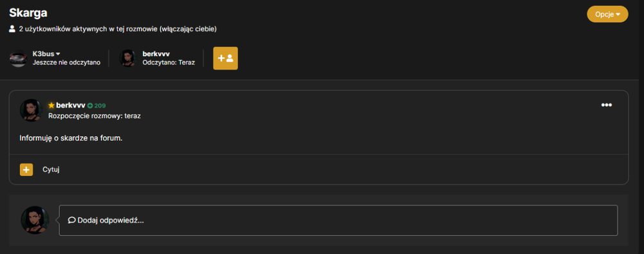This screenshot has width=644, height=254.
Task: Click the Skarga conversation title
Action: click(x=28, y=13)
